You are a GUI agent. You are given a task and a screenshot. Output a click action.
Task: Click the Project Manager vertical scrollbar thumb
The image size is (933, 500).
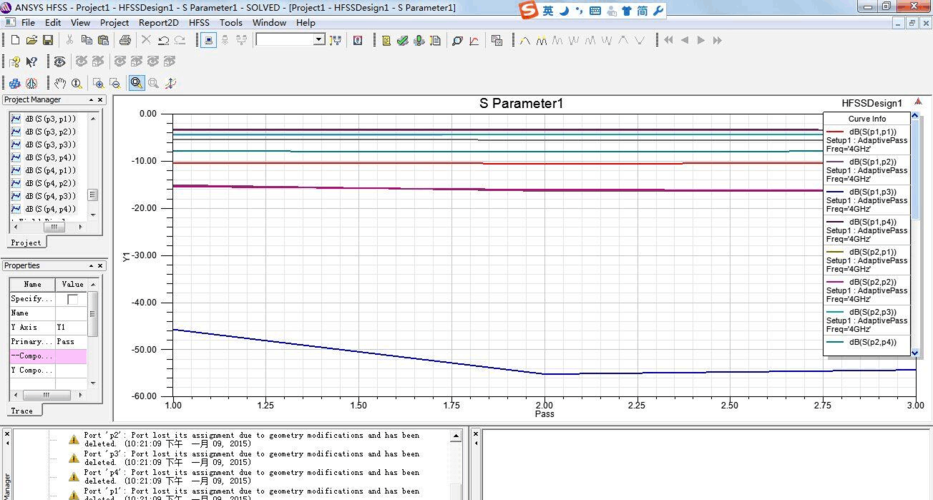pyautogui.click(x=93, y=195)
